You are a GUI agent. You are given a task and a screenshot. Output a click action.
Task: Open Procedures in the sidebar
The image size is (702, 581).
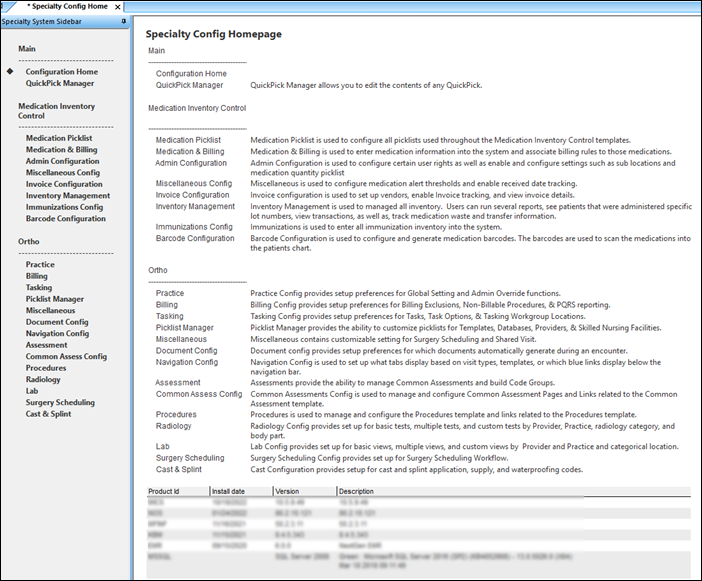pos(46,368)
